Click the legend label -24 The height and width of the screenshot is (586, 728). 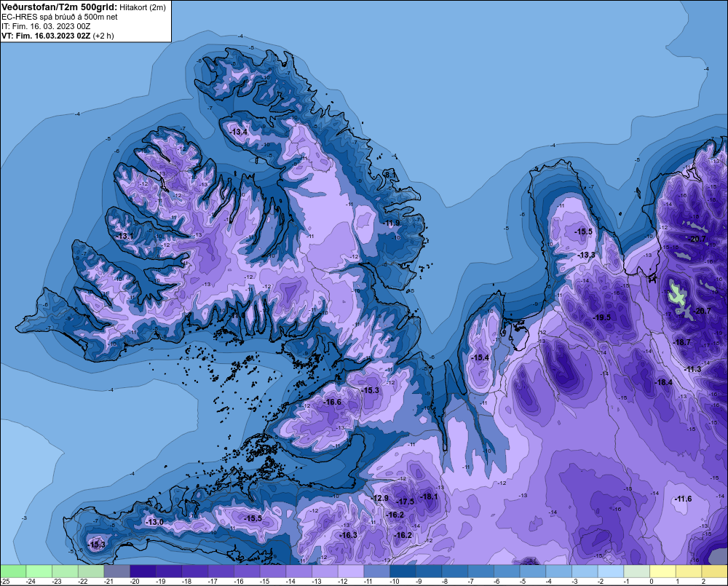[31, 582]
